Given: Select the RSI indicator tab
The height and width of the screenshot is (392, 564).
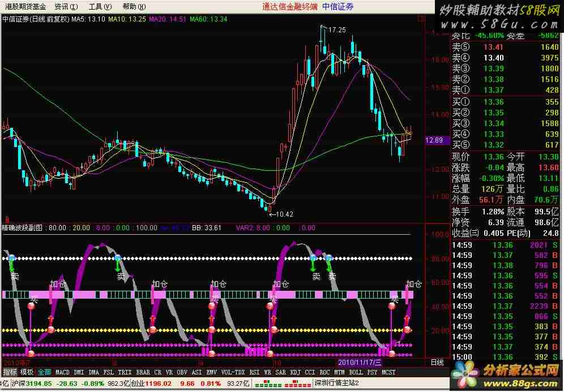Looking at the screenshot, I should coord(254,372).
